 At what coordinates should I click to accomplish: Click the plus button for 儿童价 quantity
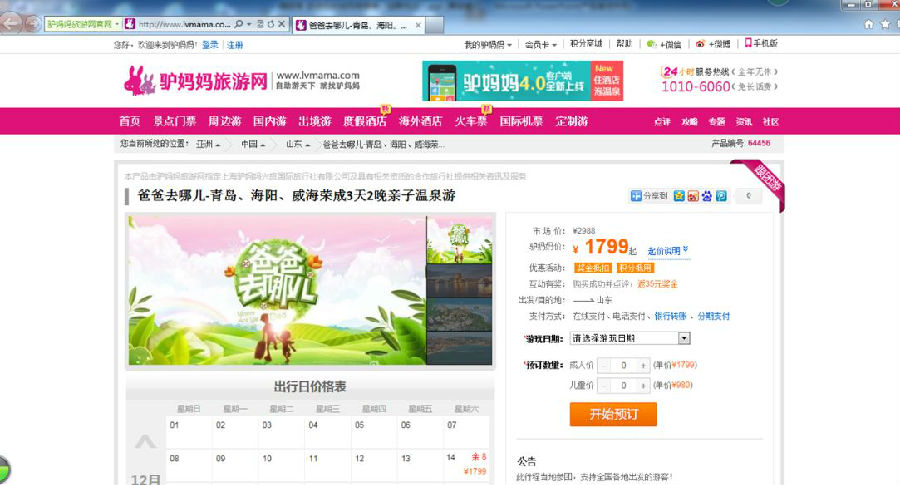(643, 386)
